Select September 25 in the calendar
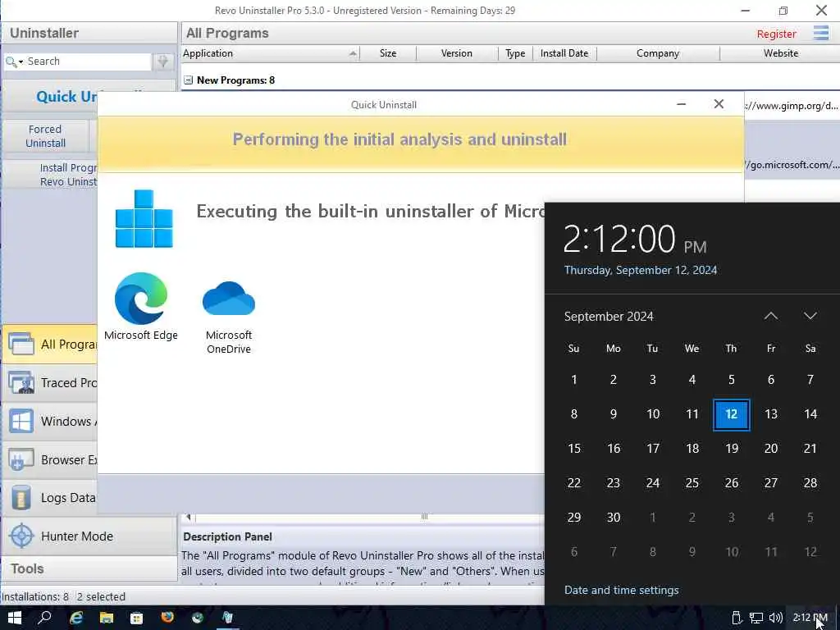The height and width of the screenshot is (630, 840). click(692, 482)
